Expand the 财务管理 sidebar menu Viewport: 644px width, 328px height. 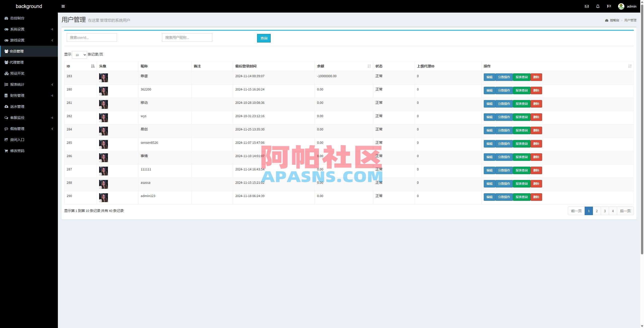(17, 96)
